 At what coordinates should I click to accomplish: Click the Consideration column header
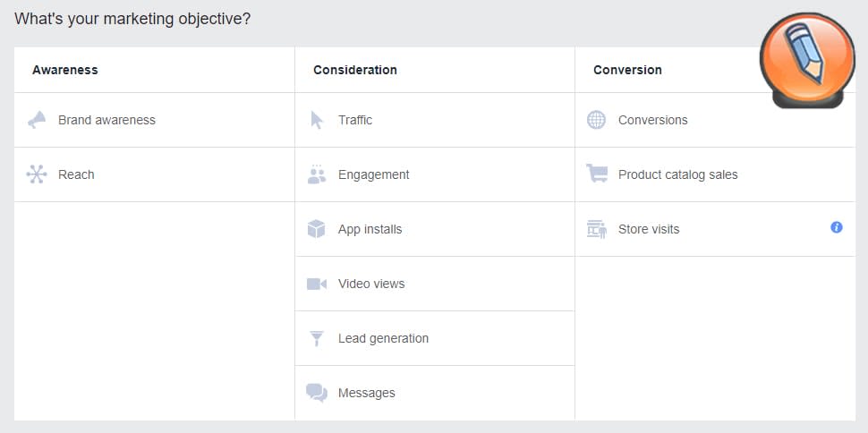click(x=355, y=70)
